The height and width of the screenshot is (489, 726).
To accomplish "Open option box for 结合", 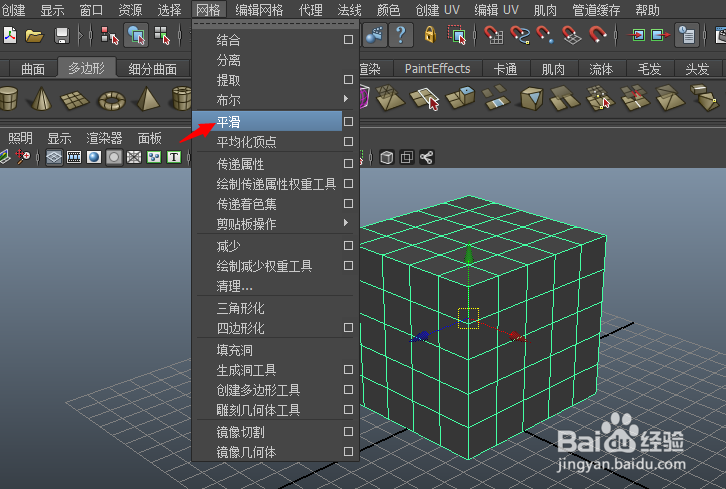I will [348, 40].
